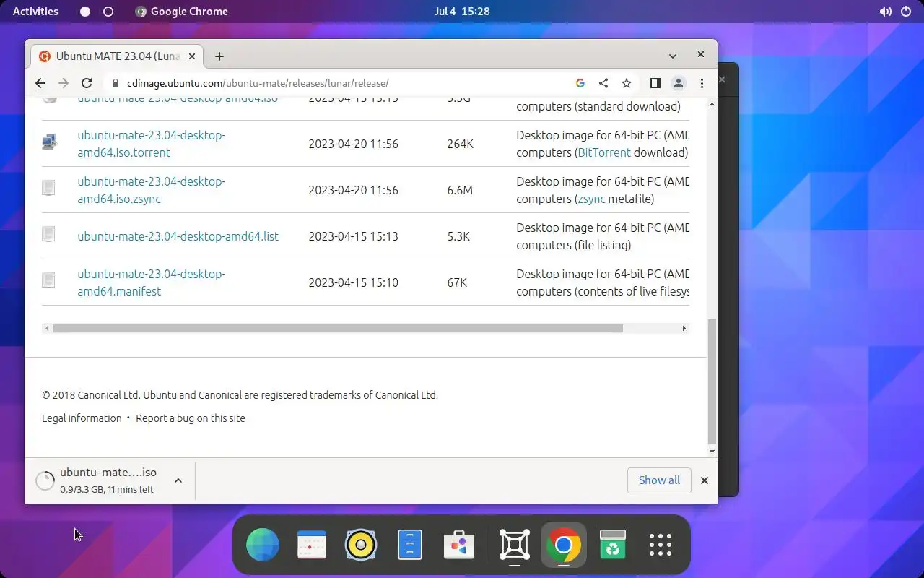This screenshot has width=924, height=578.
Task: Open Chrome three-dot menu
Action: 702,83
